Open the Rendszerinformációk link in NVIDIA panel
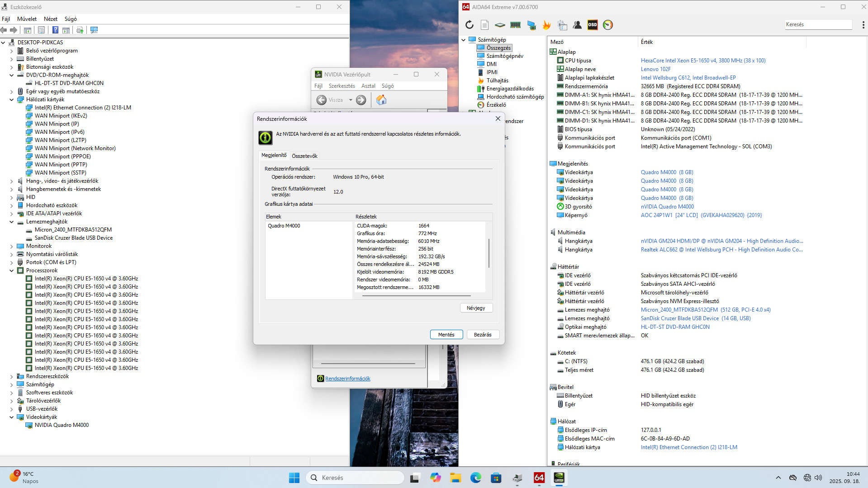This screenshot has width=868, height=488. click(x=348, y=379)
